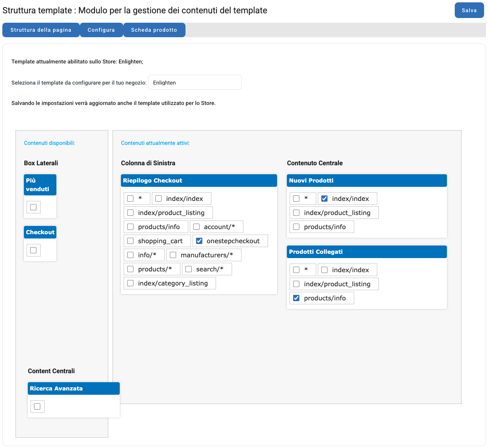Click the Content Centrali heading
The image size is (488, 448).
coord(51,371)
